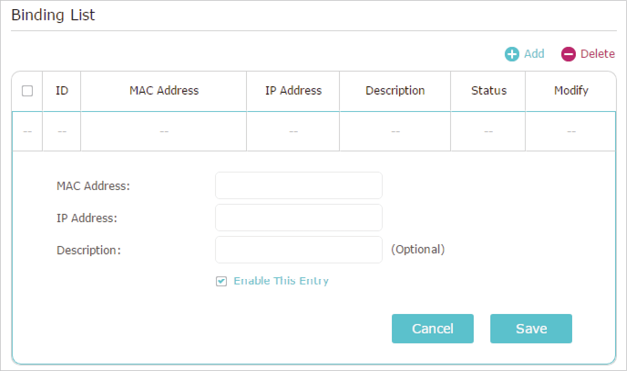Click the Description column header
Screen dimensions: 627x371
click(x=395, y=91)
